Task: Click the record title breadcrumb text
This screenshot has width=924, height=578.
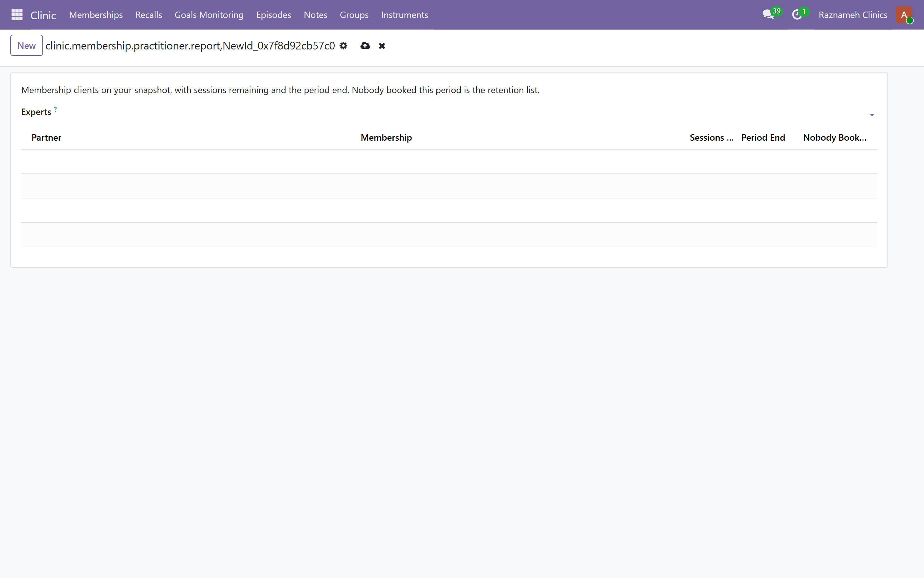Action: pyautogui.click(x=190, y=46)
